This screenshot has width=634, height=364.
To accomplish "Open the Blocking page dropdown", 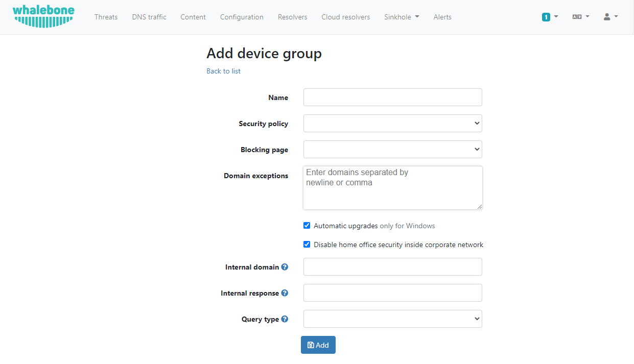I will pyautogui.click(x=393, y=150).
